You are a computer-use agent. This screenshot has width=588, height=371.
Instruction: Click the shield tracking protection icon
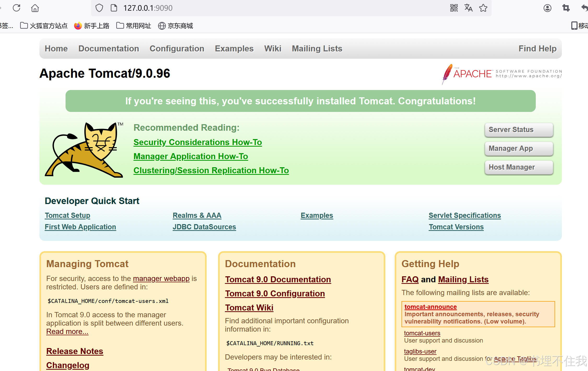[x=99, y=8]
